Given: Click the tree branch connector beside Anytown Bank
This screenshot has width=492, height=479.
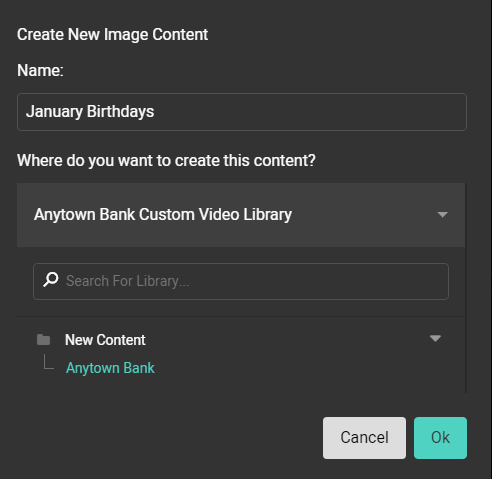Looking at the screenshot, I should (49, 362).
